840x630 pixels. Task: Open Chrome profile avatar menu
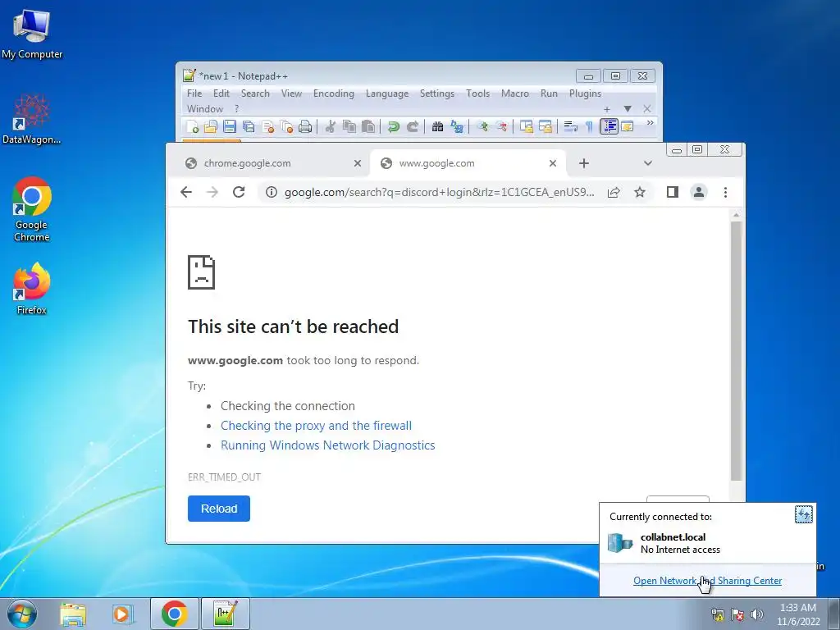699,192
